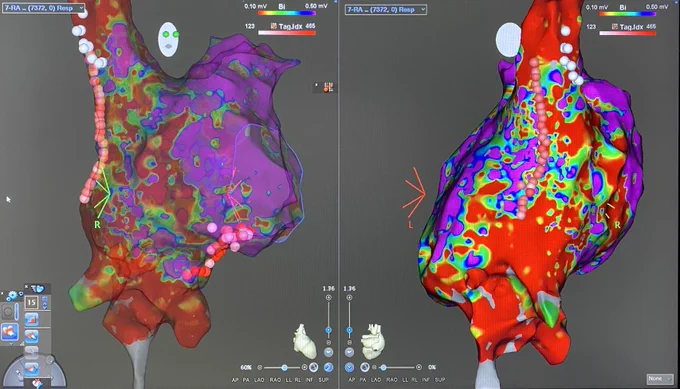Click left pane transparency slider handle

point(284,368)
